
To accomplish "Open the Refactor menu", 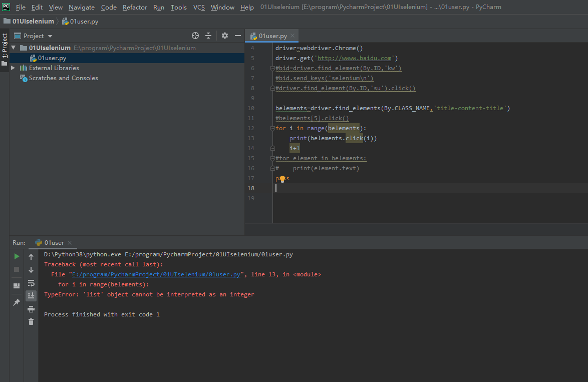I will 135,7.
